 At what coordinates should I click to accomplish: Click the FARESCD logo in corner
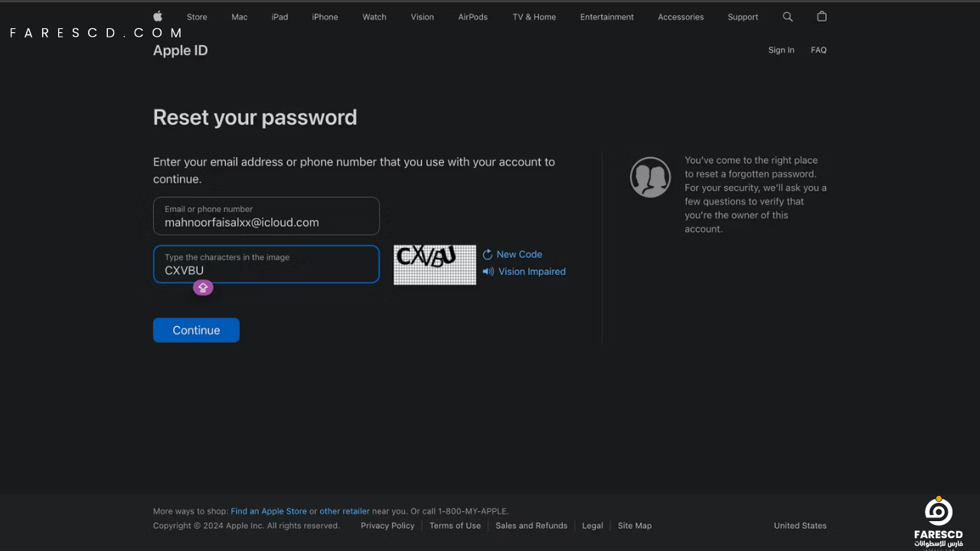click(x=939, y=522)
